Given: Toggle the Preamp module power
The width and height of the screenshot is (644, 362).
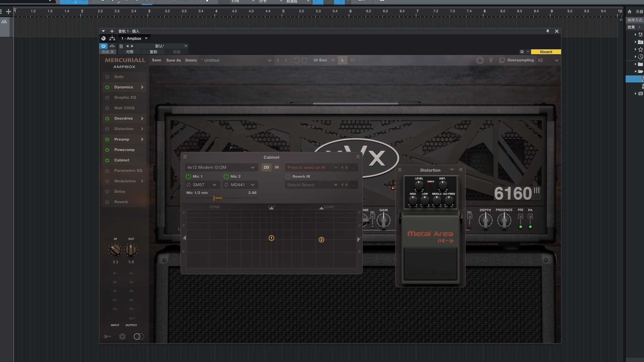Looking at the screenshot, I should point(107,139).
